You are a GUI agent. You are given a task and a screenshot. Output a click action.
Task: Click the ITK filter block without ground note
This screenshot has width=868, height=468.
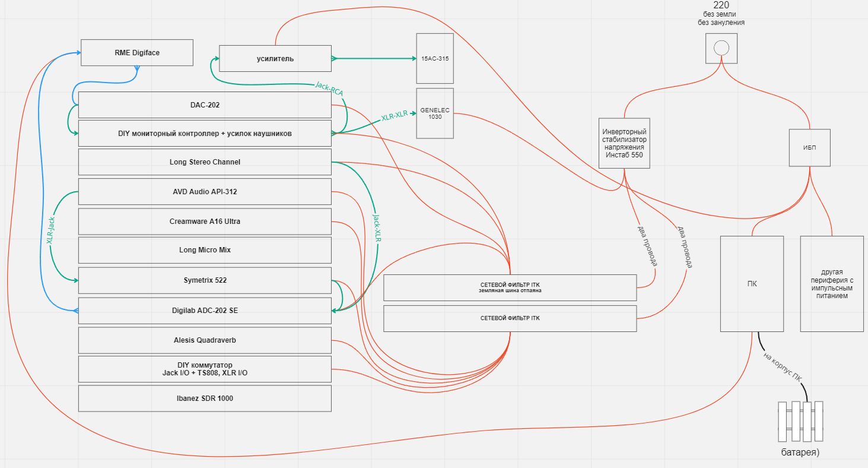(510, 318)
